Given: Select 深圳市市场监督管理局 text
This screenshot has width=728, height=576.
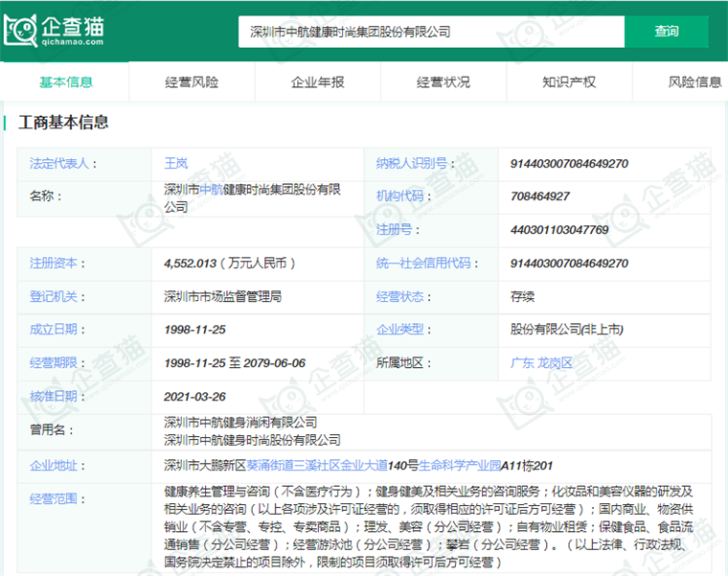Looking at the screenshot, I should pos(223,296).
